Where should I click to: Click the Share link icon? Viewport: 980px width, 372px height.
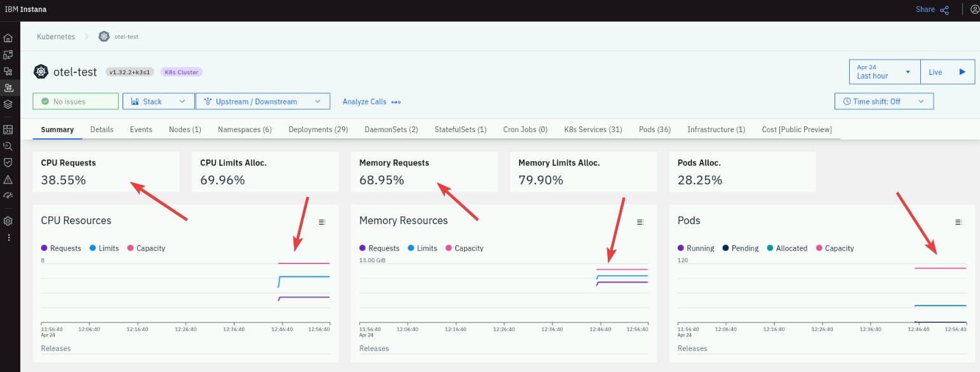(944, 10)
